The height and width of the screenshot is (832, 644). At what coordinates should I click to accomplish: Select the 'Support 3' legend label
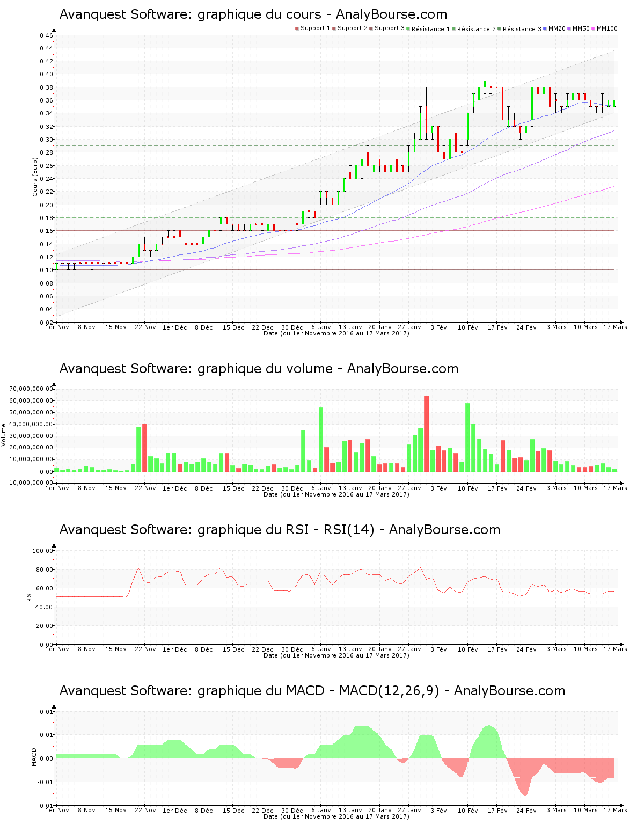pos(390,28)
